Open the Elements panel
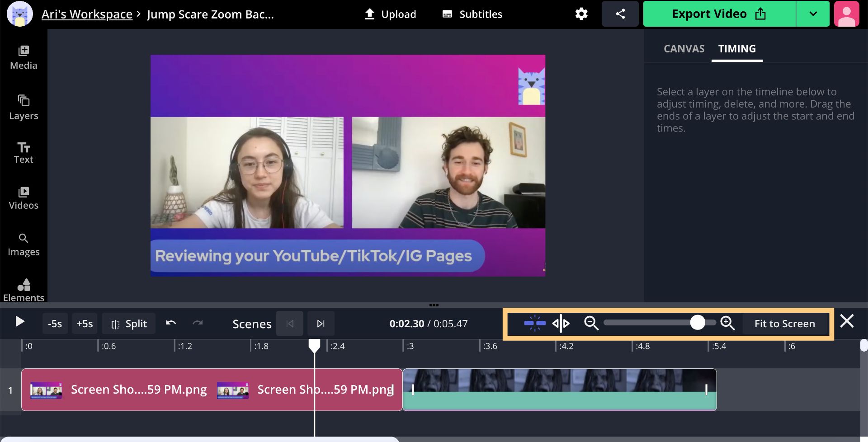The width and height of the screenshot is (868, 442). 24,290
